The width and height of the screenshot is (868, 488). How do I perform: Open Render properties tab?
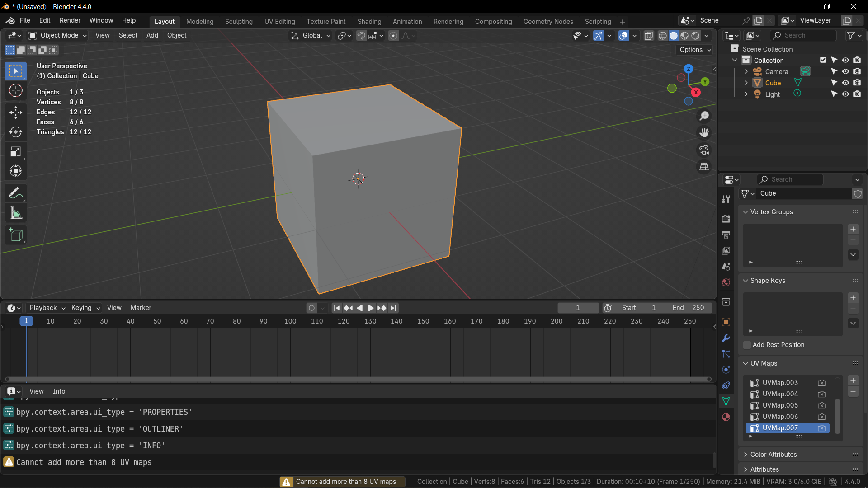(726, 219)
